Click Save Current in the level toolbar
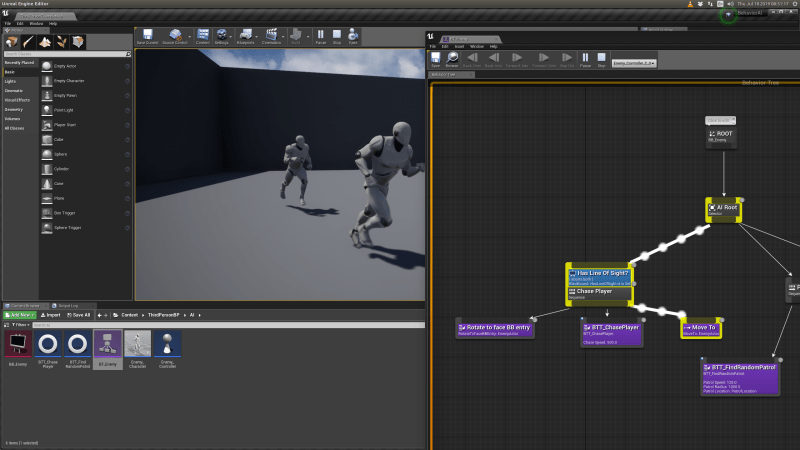 coord(147,37)
